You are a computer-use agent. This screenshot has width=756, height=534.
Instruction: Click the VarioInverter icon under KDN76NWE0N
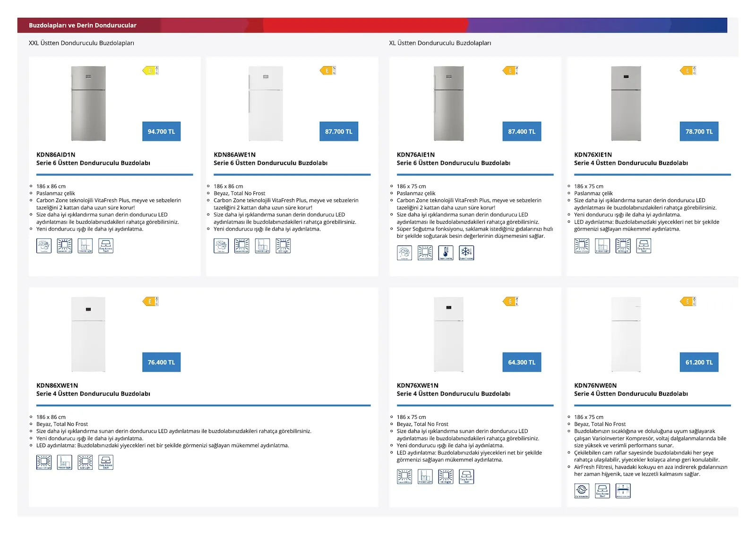coord(582,491)
